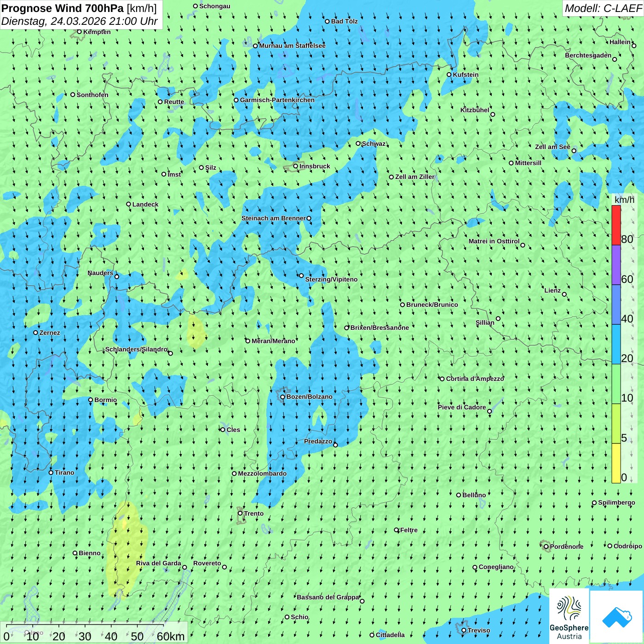Viewport: 644px width, 644px height.
Task: Click the Innsbruck city marker
Action: (x=296, y=166)
